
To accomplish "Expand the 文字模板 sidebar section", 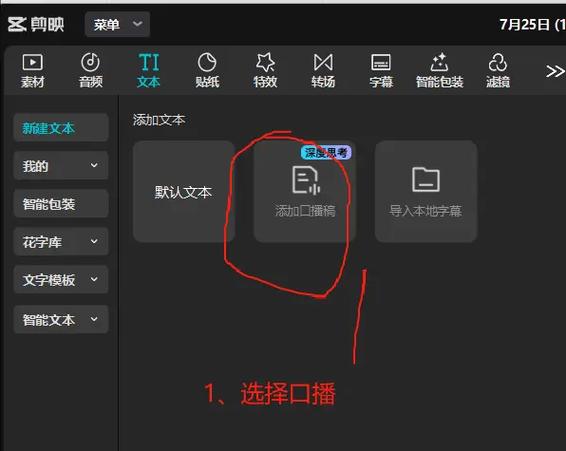I will coord(61,280).
